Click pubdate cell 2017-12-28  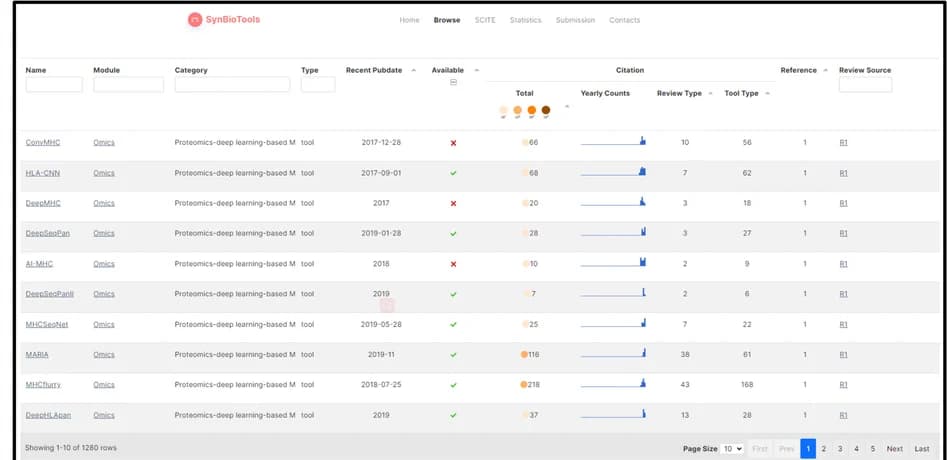(381, 142)
